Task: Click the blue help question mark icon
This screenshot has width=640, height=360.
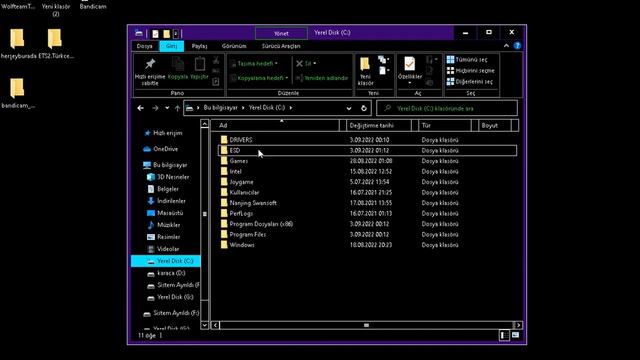Action: 517,46
